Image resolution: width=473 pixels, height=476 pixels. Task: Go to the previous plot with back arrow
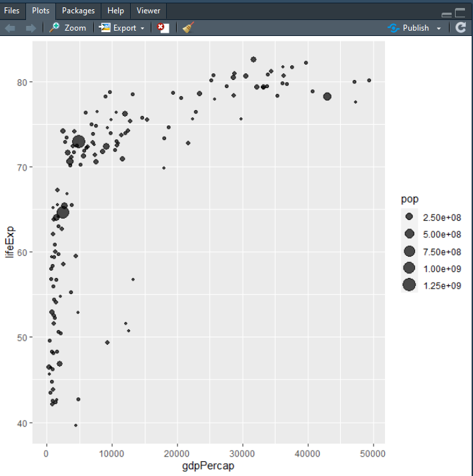pos(10,28)
